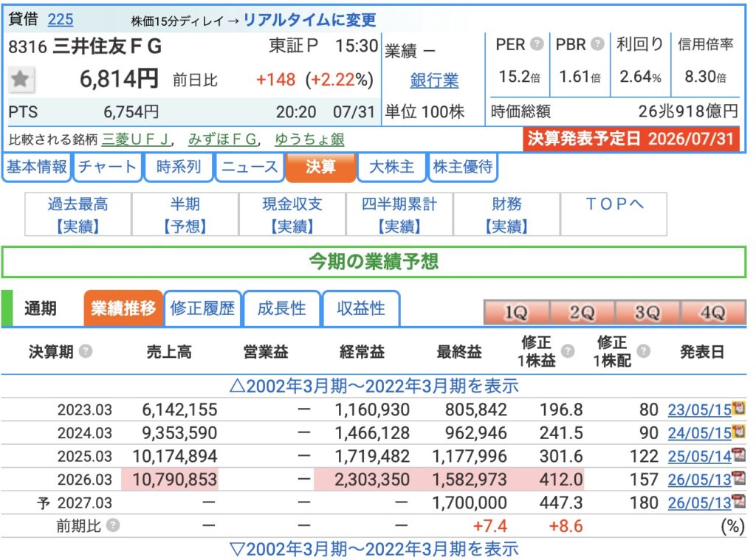Viewport: 756px width, 560px height.
Task: Click the 決算発表予定日 red banner
Action: click(x=631, y=139)
